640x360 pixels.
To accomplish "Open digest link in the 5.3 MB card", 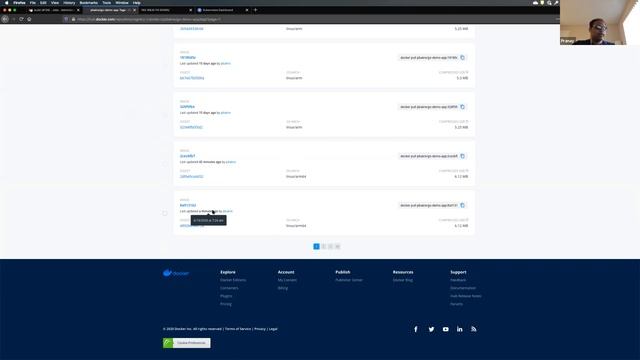I will point(192,78).
